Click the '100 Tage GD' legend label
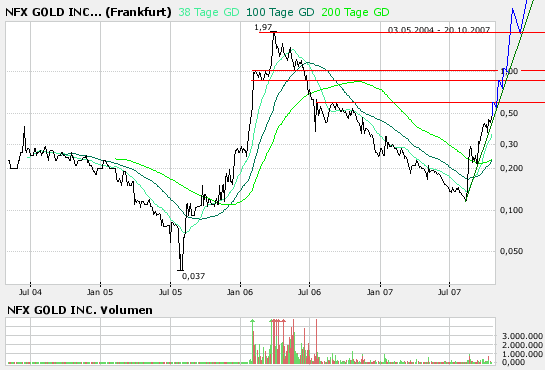 tap(280, 13)
